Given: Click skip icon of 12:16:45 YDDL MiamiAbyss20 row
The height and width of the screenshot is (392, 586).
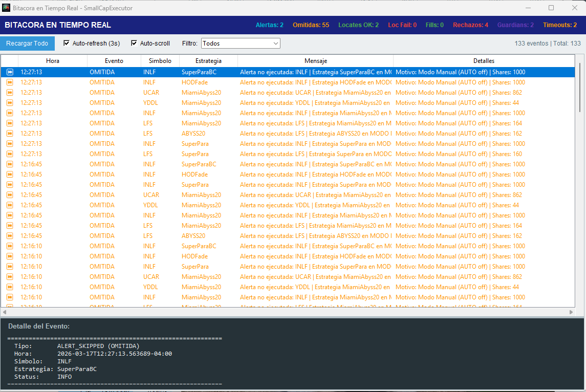Looking at the screenshot, I should tap(10, 205).
